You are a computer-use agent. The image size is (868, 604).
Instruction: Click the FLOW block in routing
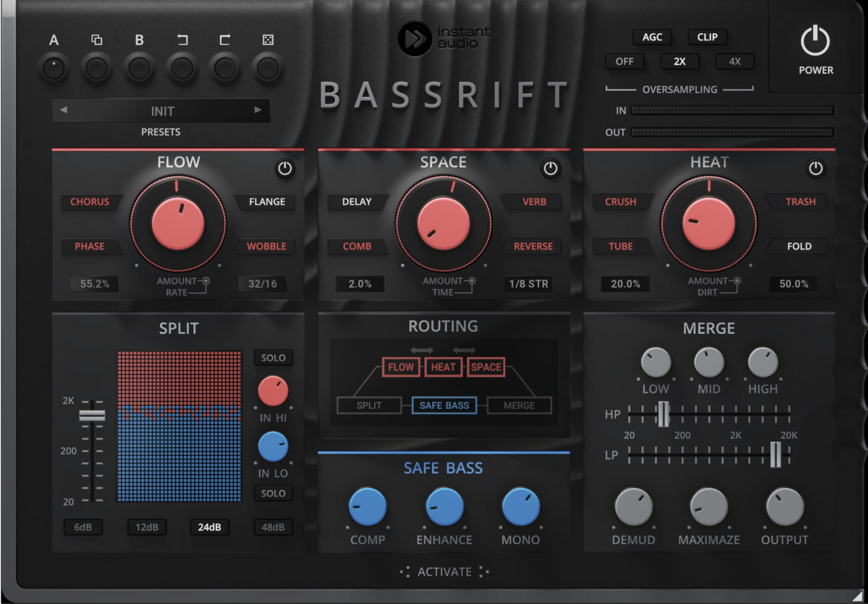pos(401,367)
